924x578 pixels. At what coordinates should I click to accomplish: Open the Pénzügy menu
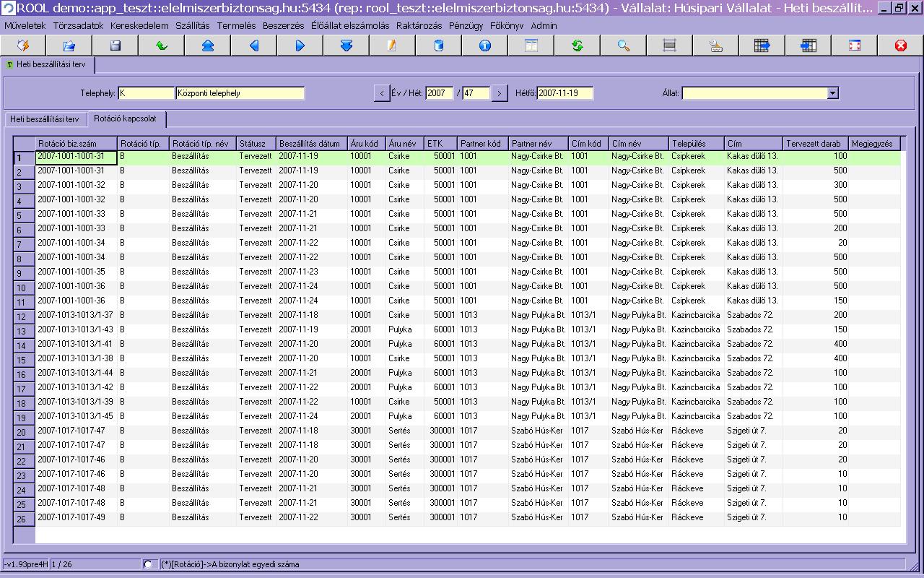[x=466, y=25]
